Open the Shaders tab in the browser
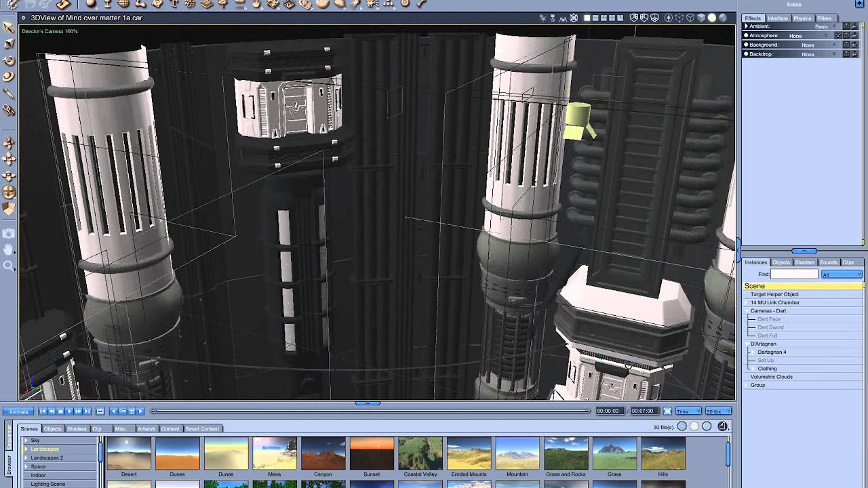The height and width of the screenshot is (488, 868). tap(77, 428)
